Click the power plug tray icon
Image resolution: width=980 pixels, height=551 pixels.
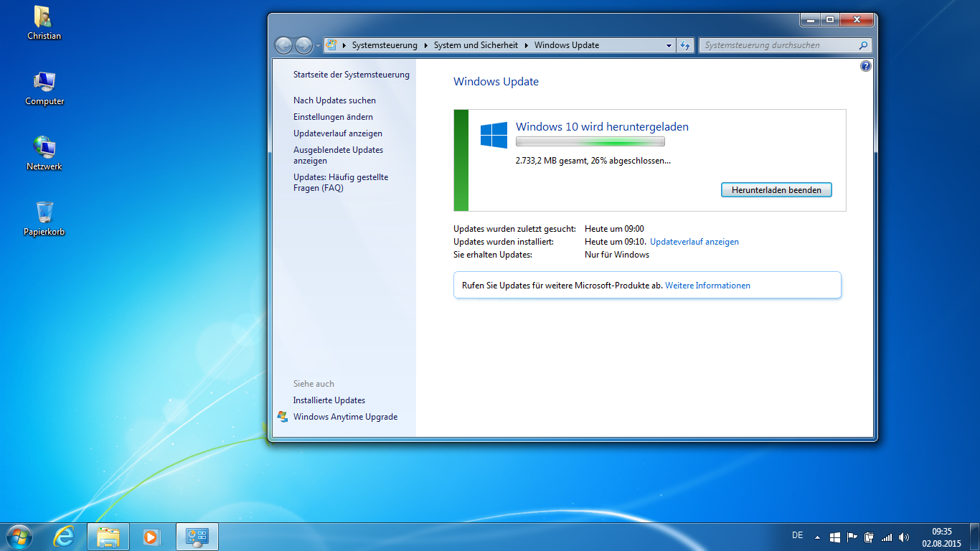(870, 537)
